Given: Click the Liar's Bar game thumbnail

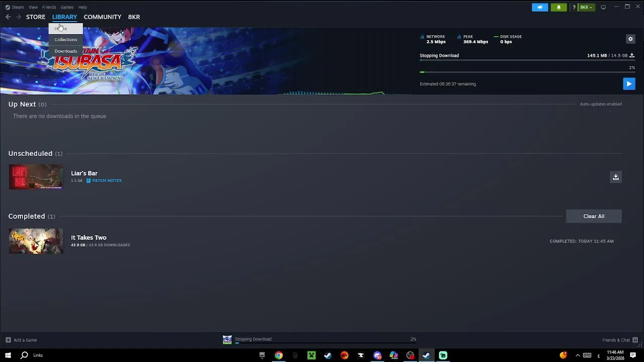Looking at the screenshot, I should click(x=36, y=177).
